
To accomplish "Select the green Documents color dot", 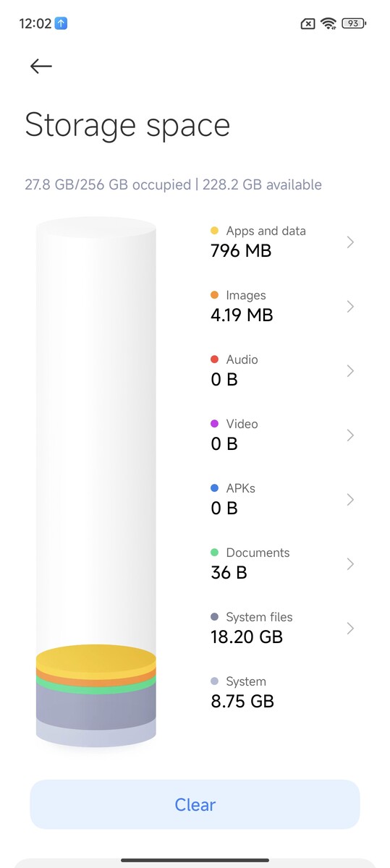I will (x=214, y=553).
